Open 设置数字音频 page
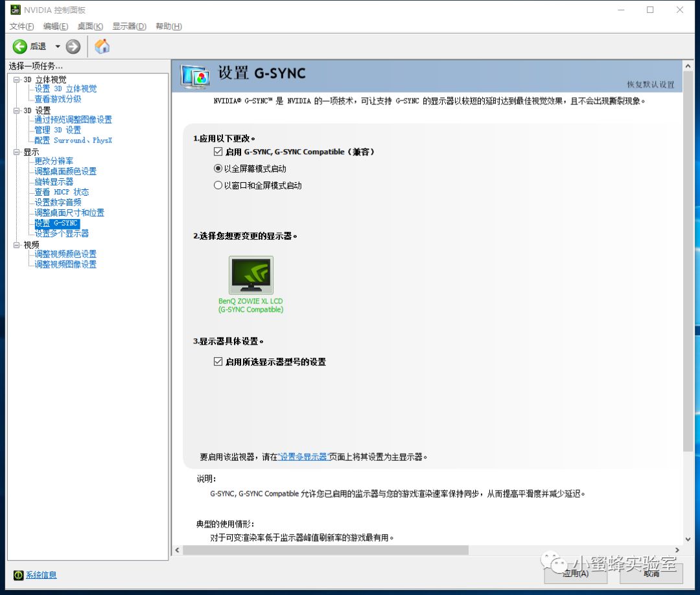 point(58,202)
